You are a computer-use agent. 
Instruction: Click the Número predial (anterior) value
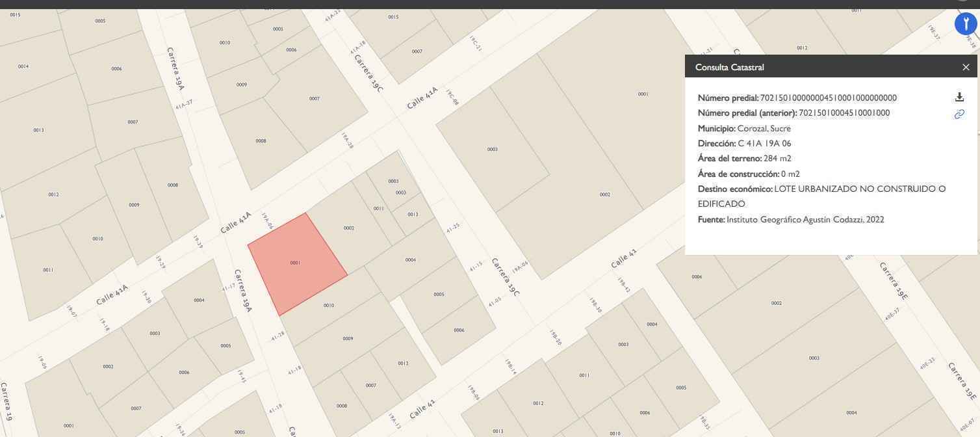844,113
